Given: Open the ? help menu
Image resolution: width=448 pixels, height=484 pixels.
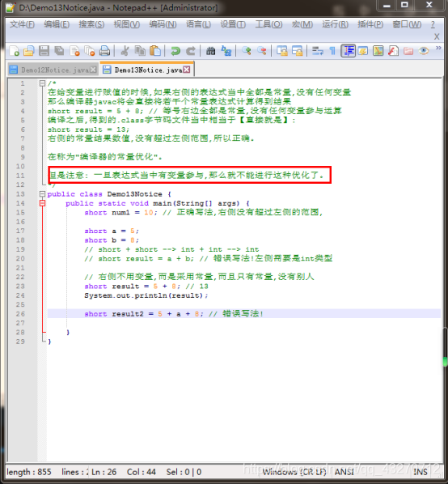Looking at the screenshot, I should [433, 24].
